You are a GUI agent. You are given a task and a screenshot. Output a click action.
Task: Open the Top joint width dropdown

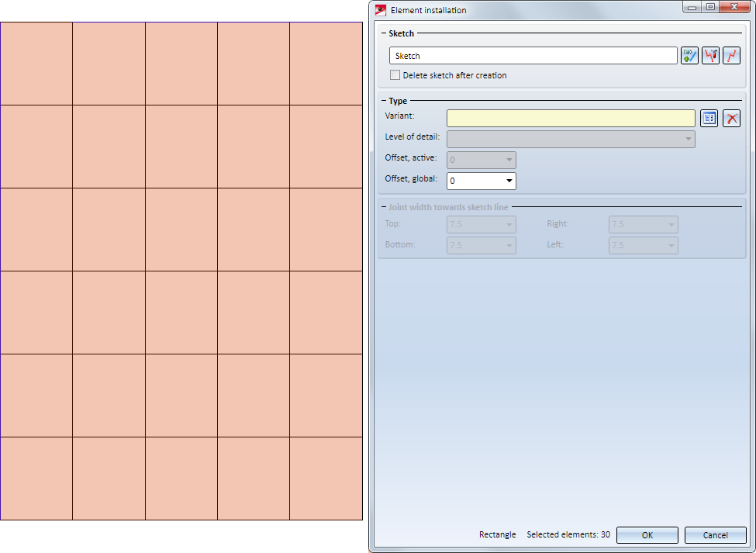[482, 224]
